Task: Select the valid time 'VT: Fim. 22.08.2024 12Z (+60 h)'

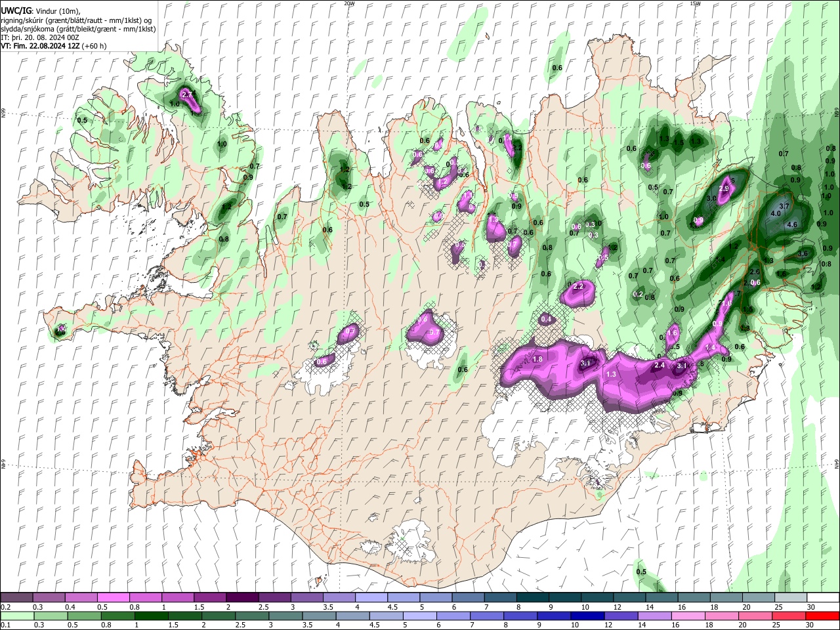Action: [x=54, y=46]
